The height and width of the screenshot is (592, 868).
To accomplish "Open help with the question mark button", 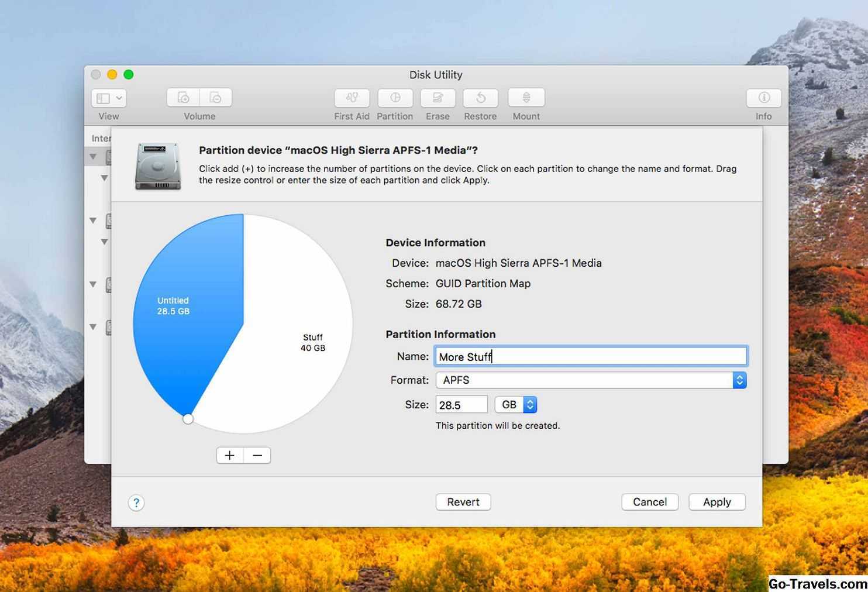I will click(136, 502).
